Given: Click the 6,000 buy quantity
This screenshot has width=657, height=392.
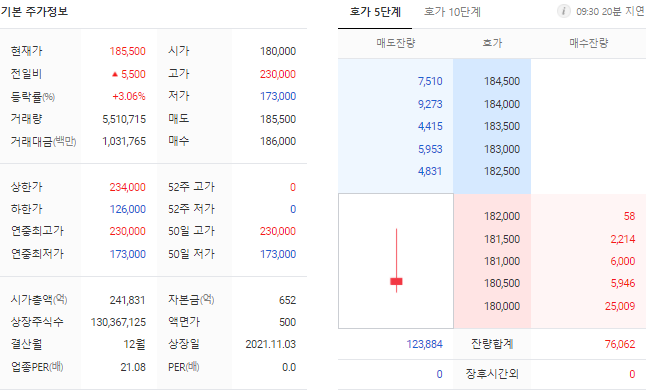Looking at the screenshot, I should click(x=623, y=261).
